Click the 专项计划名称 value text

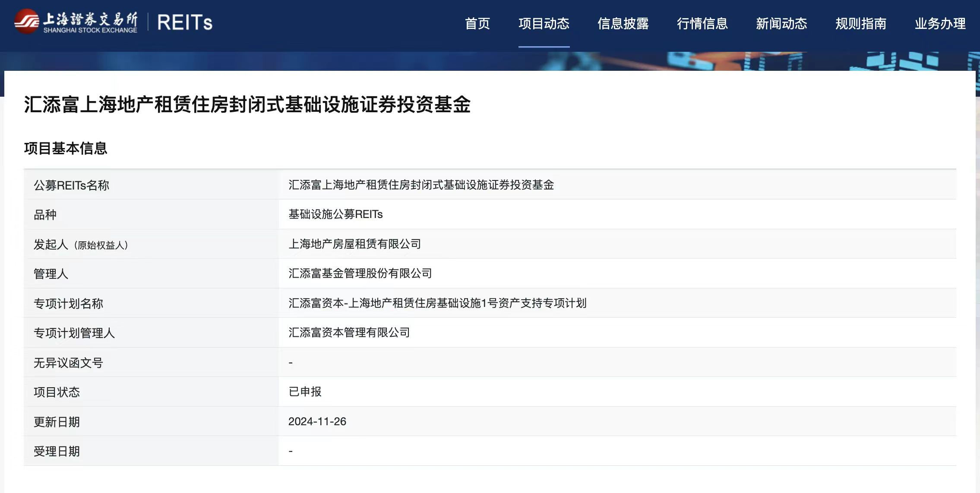[437, 303]
